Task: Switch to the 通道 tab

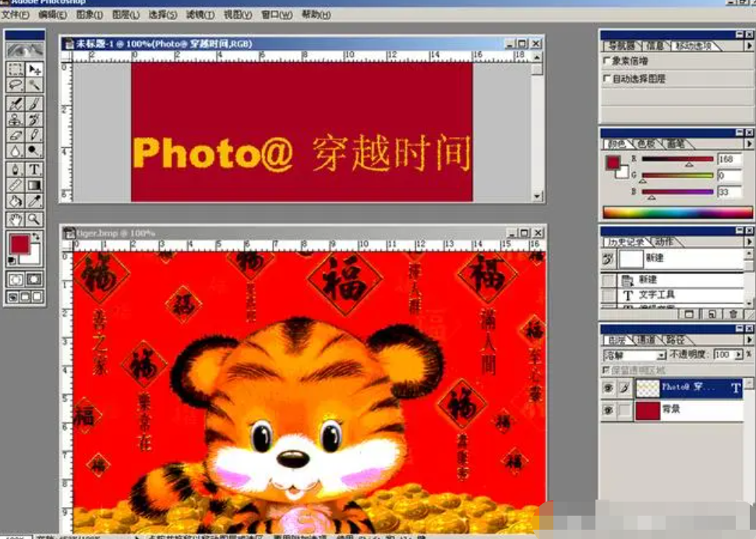Action: tap(647, 340)
